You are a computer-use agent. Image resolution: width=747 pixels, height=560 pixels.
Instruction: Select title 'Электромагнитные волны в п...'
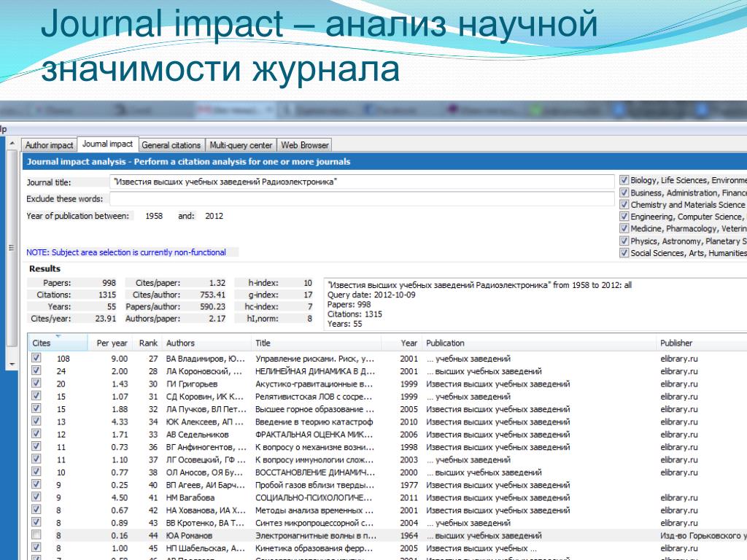(x=315, y=535)
